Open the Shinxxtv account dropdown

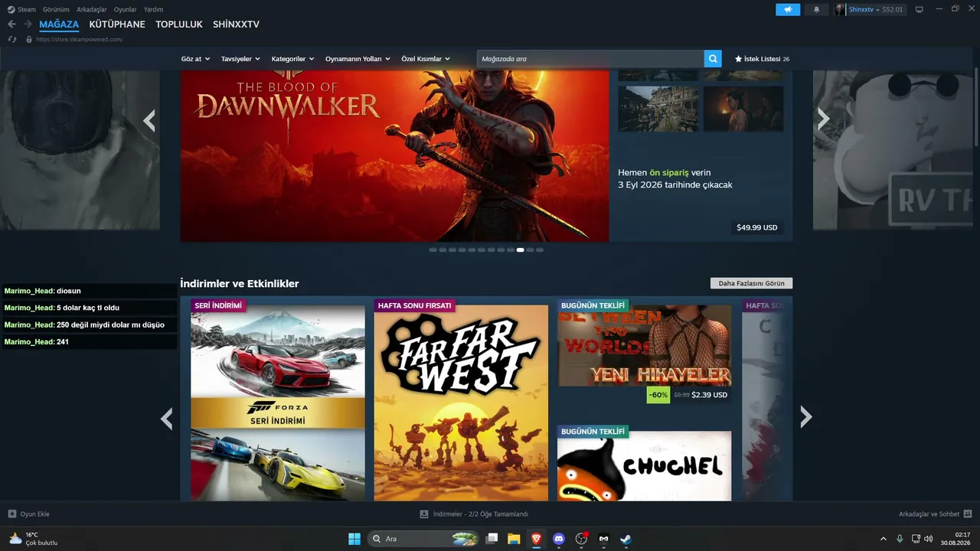tap(865, 9)
